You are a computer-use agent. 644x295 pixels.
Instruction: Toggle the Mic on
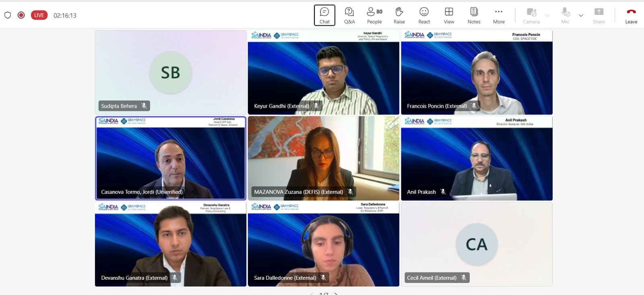565,15
